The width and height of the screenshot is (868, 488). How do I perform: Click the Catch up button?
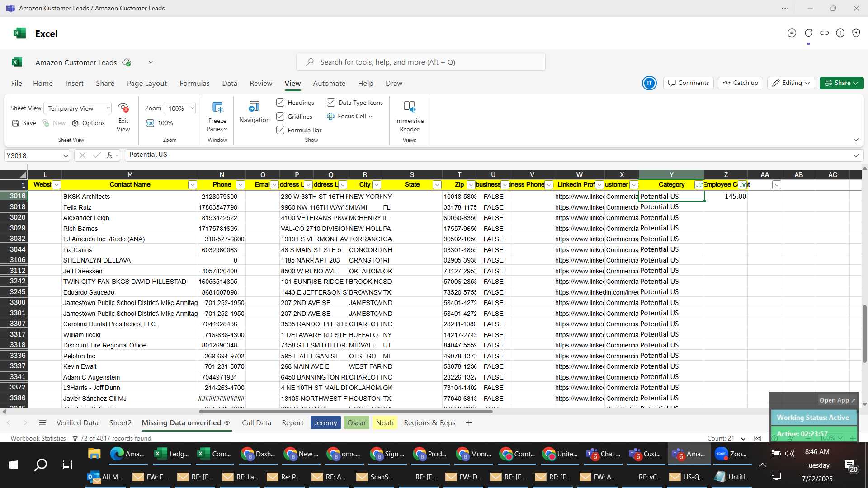tap(741, 83)
